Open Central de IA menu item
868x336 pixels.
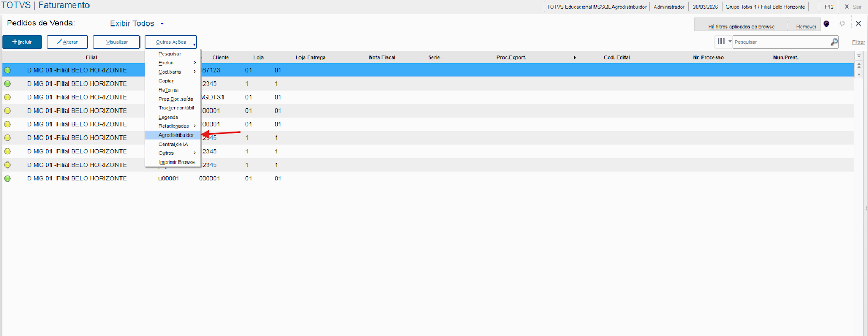point(173,144)
